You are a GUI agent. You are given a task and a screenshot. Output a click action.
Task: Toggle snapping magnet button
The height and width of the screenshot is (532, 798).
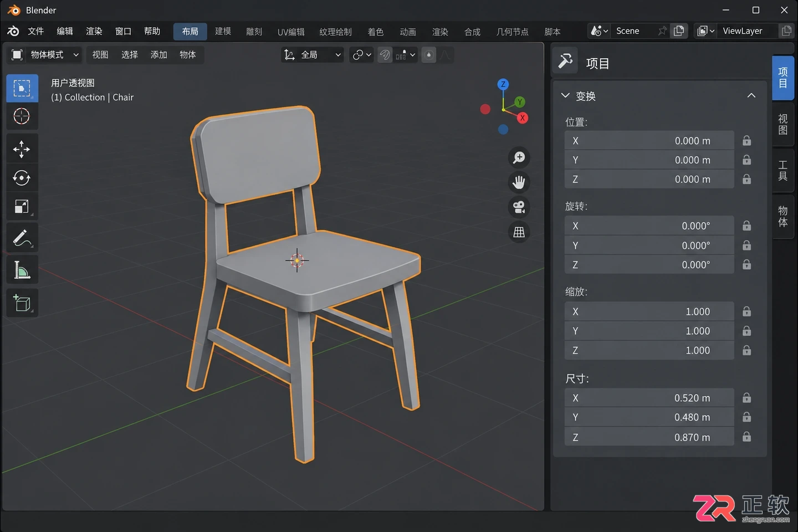coord(385,55)
